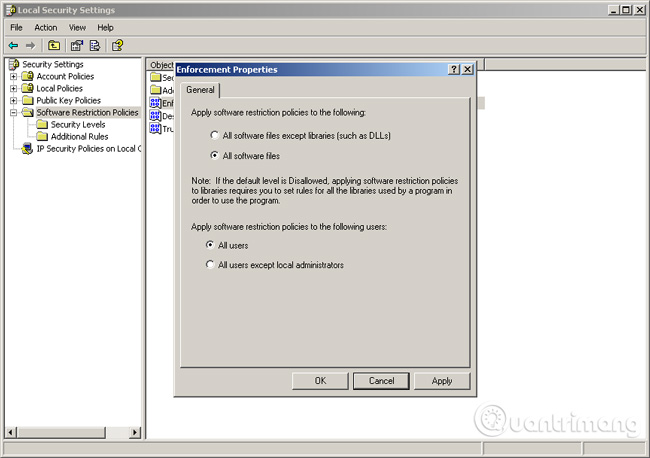The width and height of the screenshot is (650, 458).
Task: Click the Help toolbar icon
Action: pyautogui.click(x=117, y=45)
